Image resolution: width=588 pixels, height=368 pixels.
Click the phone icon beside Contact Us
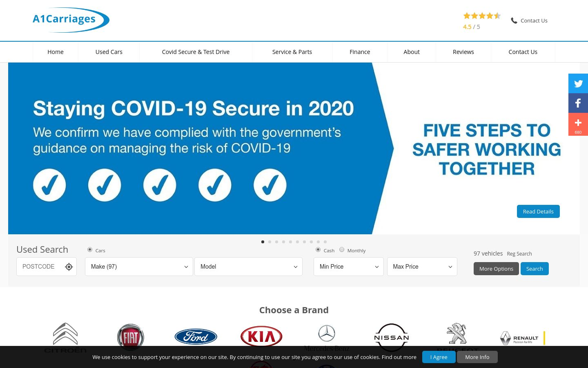click(x=514, y=20)
